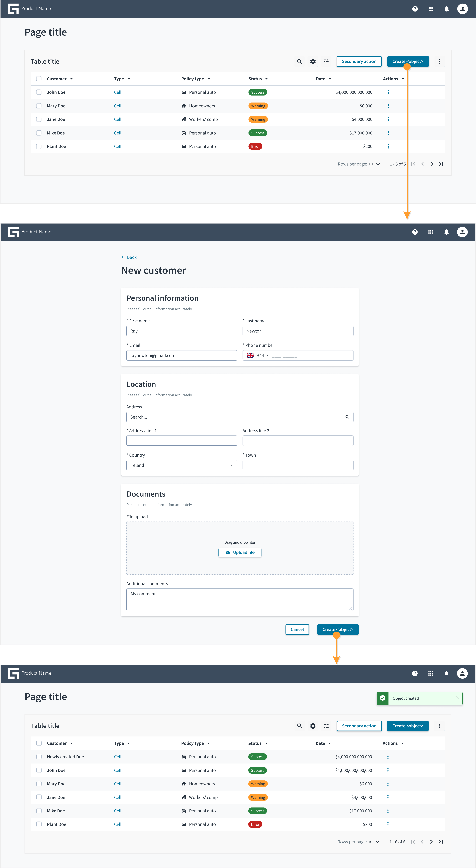Image resolution: width=476 pixels, height=868 pixels.
Task: Open Rows per page dropdown in the first table
Action: click(374, 164)
